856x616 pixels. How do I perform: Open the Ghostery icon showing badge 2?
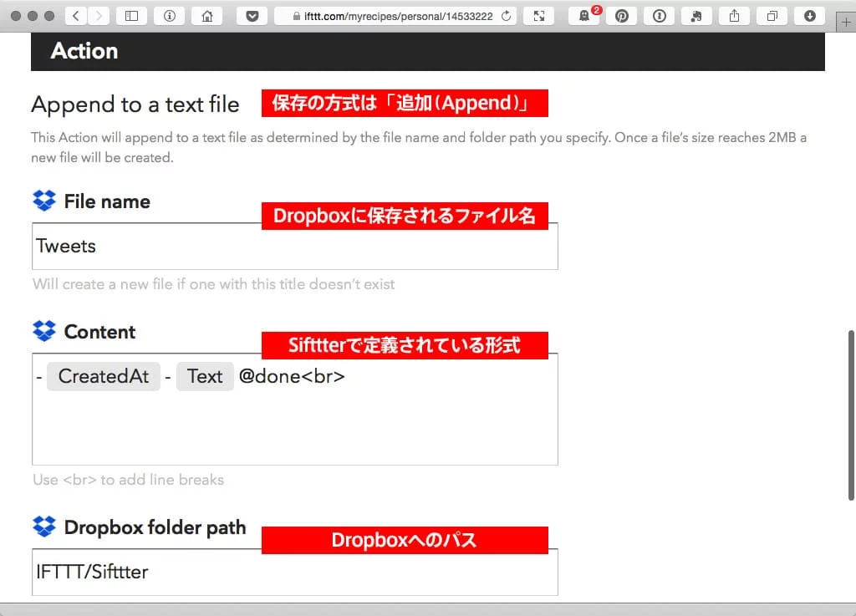pyautogui.click(x=584, y=16)
